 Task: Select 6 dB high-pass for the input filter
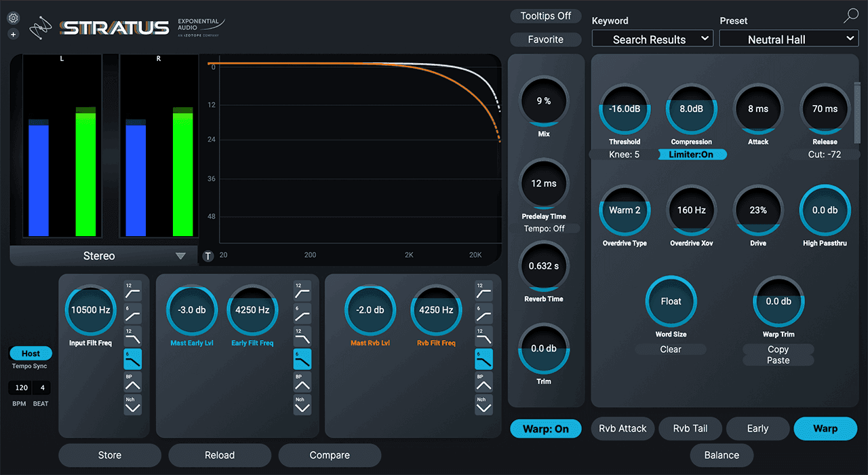click(133, 313)
